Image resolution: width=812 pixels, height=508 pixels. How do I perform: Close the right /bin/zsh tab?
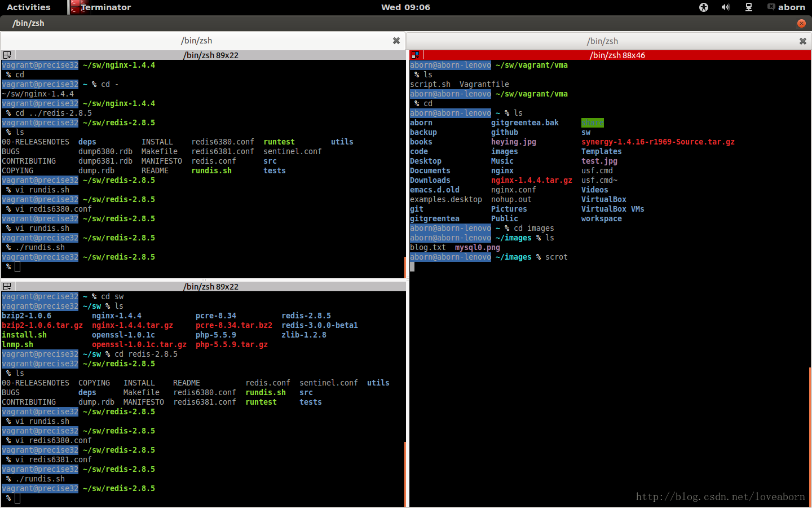[x=802, y=41]
